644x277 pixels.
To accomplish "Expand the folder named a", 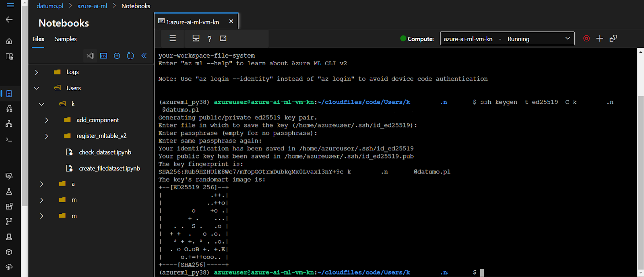I will coord(41,184).
